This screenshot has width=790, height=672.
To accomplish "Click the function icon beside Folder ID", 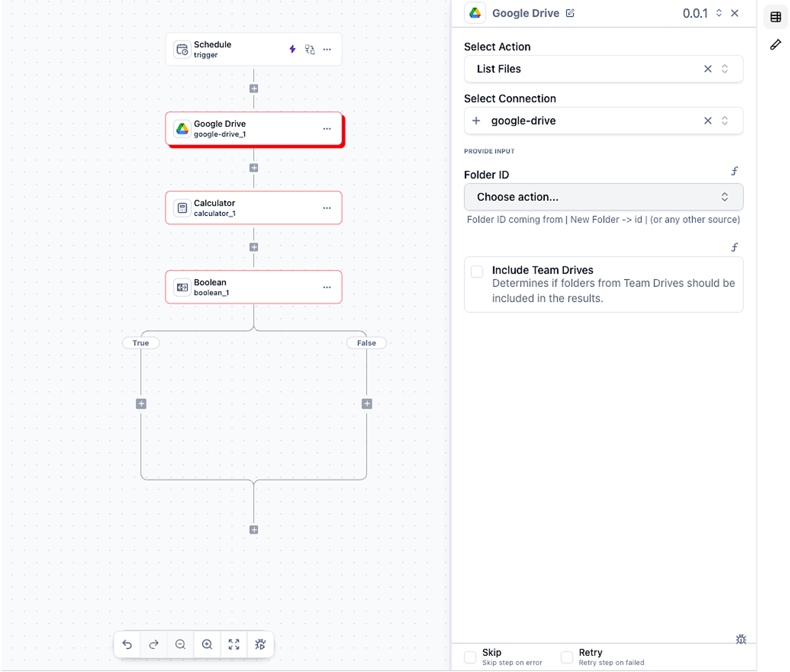I will (734, 171).
